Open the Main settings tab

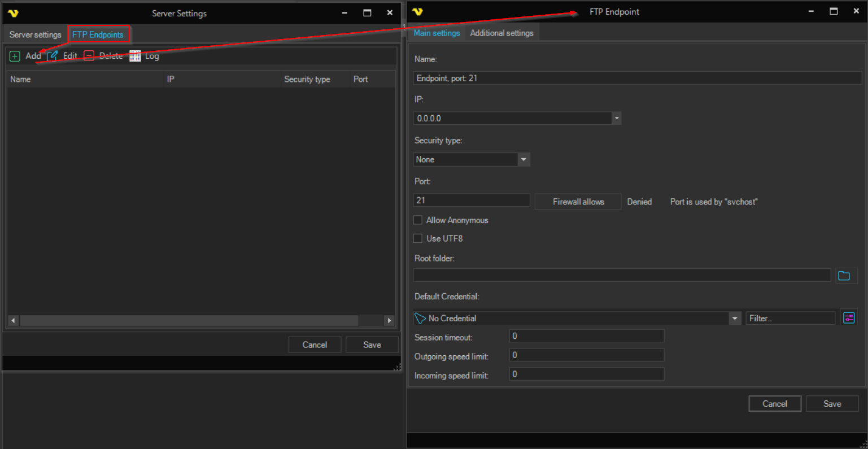coord(437,33)
